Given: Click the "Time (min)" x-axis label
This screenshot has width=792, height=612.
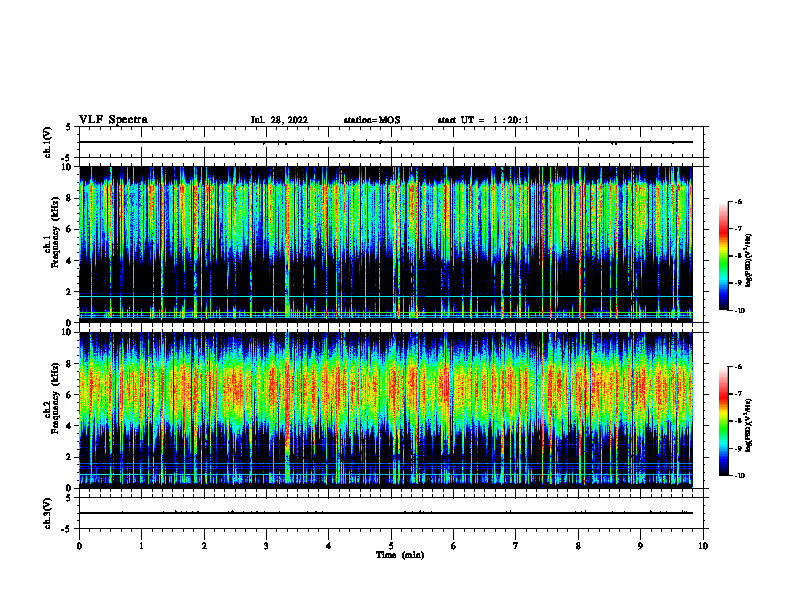Looking at the screenshot, I should [400, 555].
